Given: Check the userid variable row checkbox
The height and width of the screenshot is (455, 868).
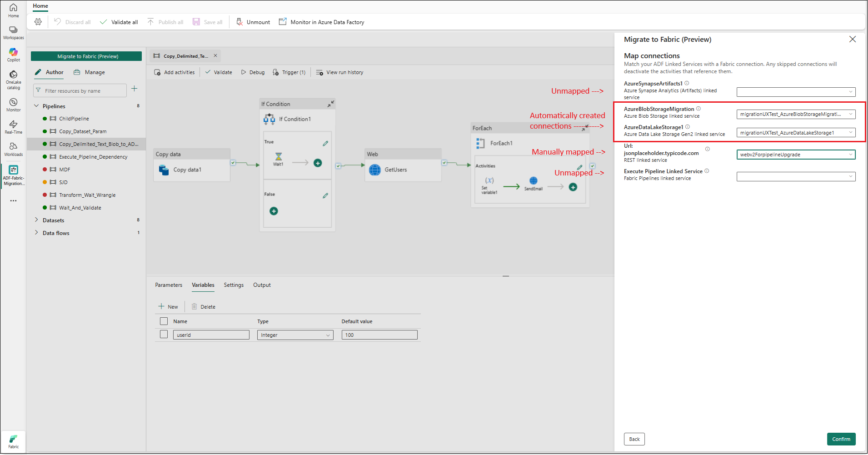Looking at the screenshot, I should 164,335.
